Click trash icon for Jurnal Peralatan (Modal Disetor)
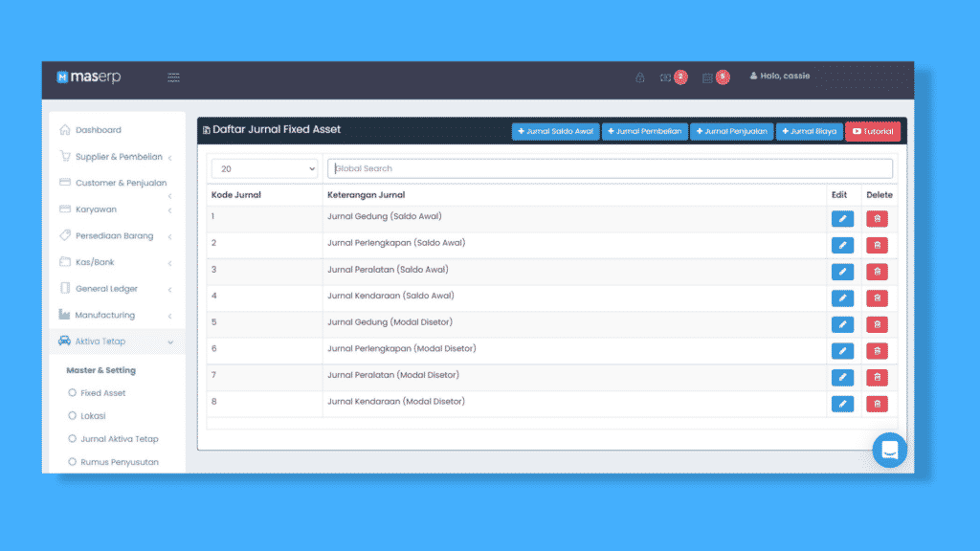The image size is (980, 551). (x=877, y=378)
